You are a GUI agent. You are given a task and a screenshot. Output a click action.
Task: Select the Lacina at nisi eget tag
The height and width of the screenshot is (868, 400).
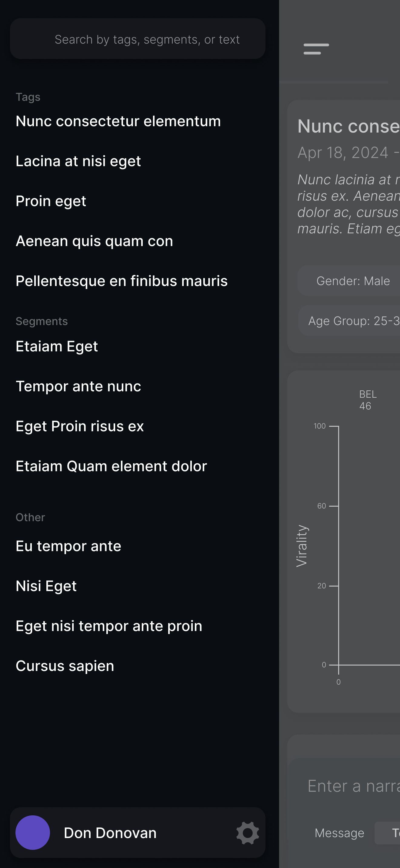click(78, 161)
